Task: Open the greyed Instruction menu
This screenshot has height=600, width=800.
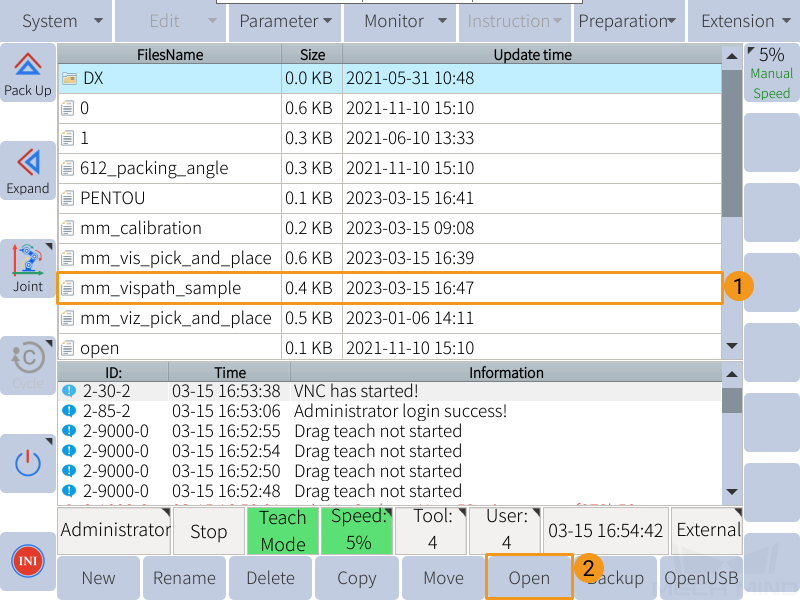Action: coord(514,21)
